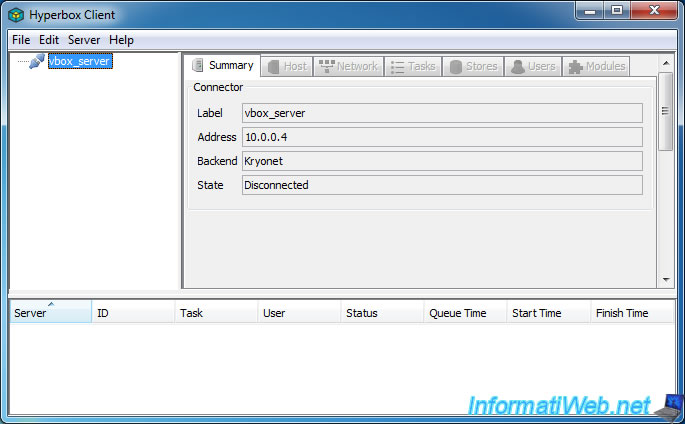Click the Users tab person icon
This screenshot has width=685, height=424.
(x=517, y=67)
